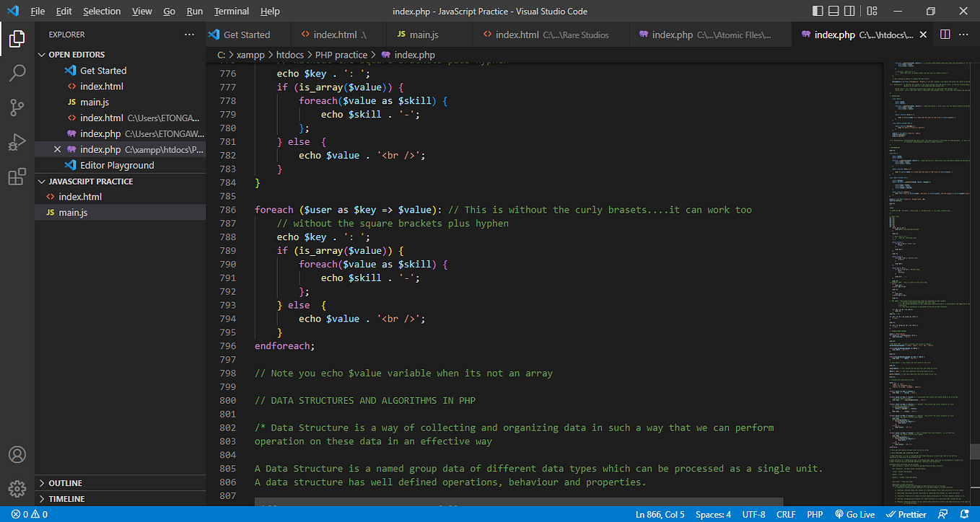The image size is (980, 522).
Task: Close index.php in Open Editors list
Action: 58,150
